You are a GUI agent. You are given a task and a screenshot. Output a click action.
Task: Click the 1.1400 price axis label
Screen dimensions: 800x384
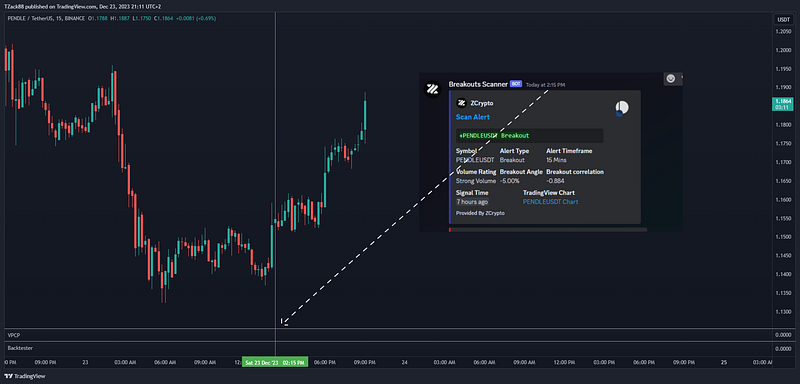783,274
